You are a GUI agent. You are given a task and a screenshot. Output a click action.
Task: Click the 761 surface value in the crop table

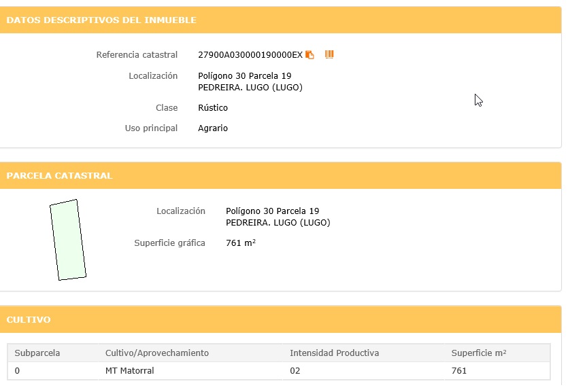click(x=459, y=371)
